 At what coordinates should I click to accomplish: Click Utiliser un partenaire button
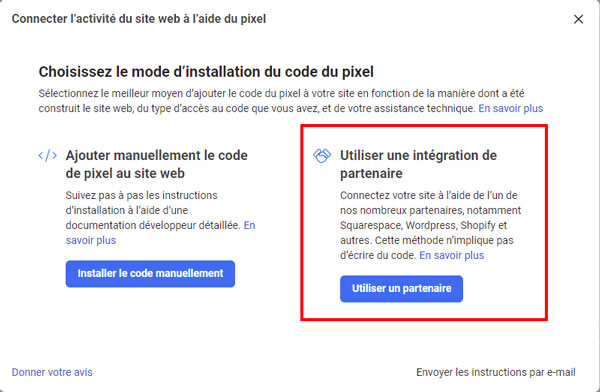pos(401,289)
